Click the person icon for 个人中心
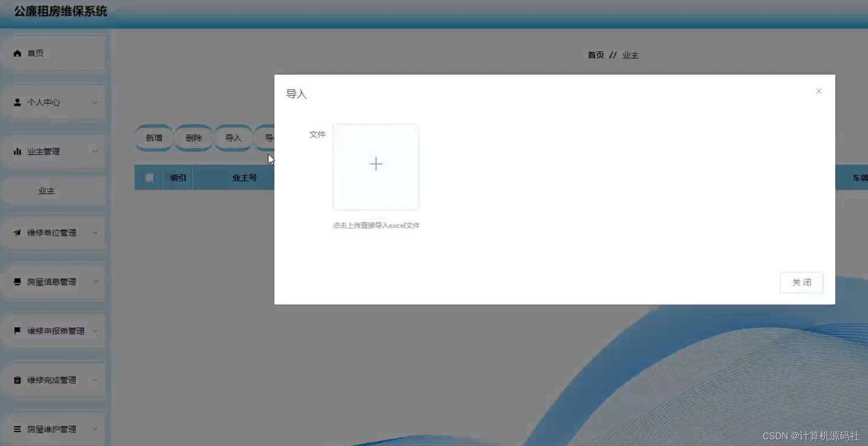Viewport: 868px width, 446px height. pyautogui.click(x=17, y=102)
